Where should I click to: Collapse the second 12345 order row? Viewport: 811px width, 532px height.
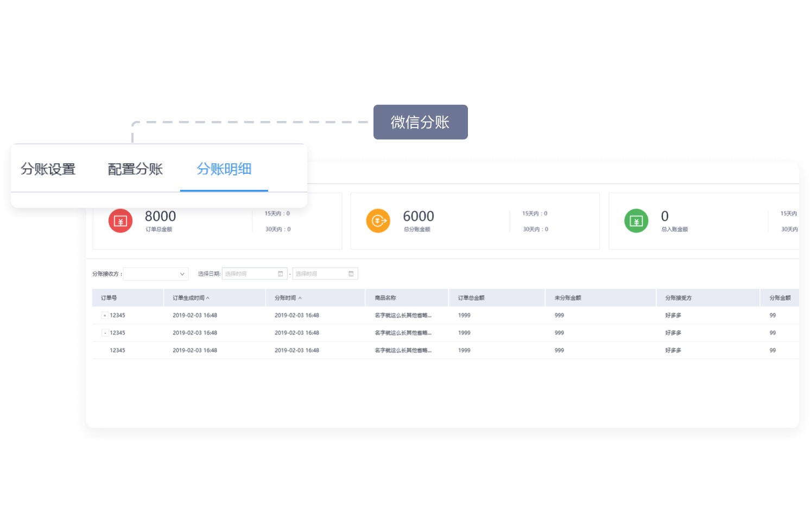pos(105,333)
